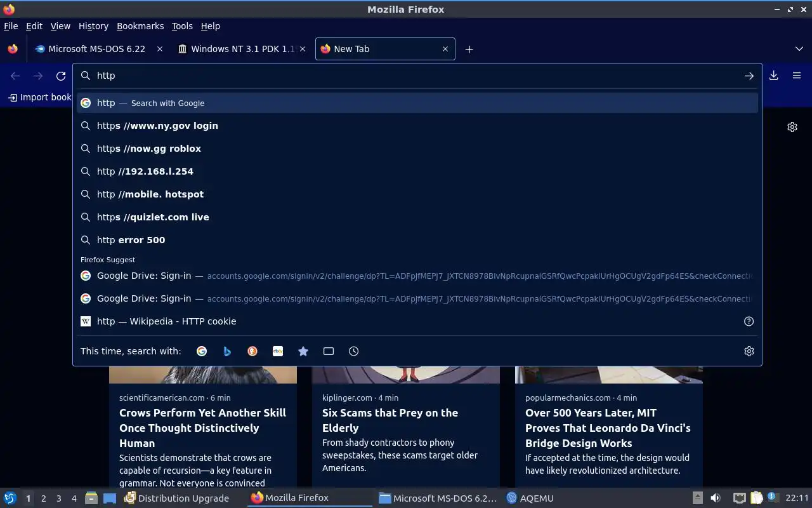Select 'http — Search with Google' suggestion

(x=417, y=103)
